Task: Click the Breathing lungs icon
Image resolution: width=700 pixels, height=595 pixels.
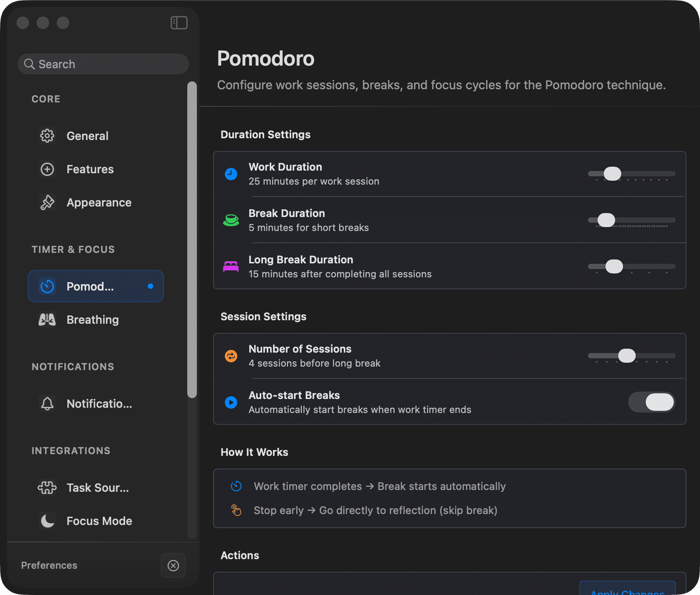Action: tap(47, 319)
